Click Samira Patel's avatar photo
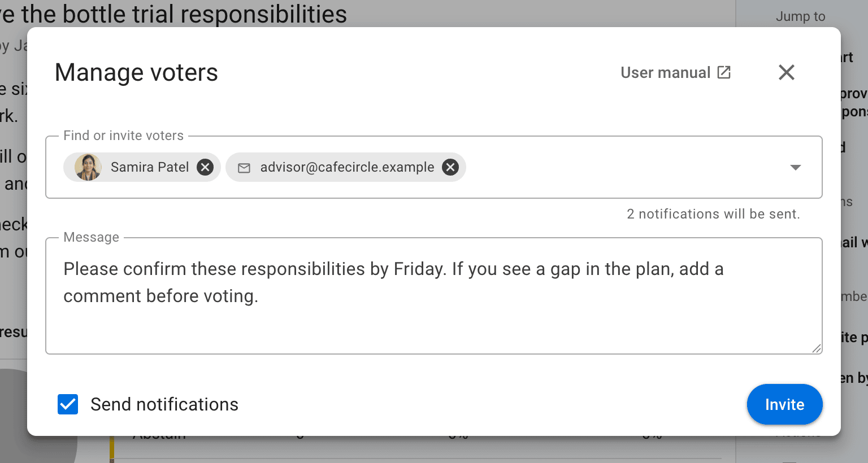This screenshot has height=463, width=868. [88, 167]
